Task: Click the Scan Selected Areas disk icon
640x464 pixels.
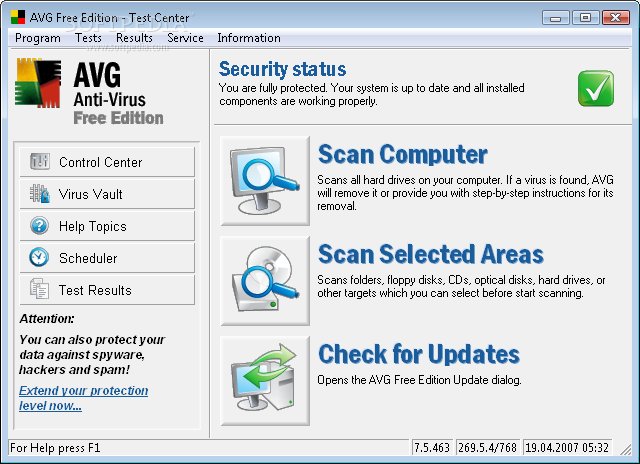Action: coord(265,281)
